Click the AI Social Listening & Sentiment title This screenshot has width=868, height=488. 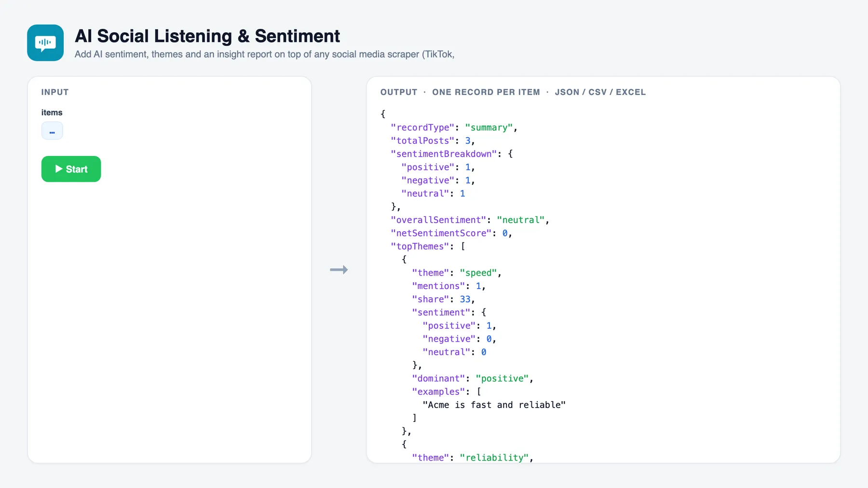point(207,36)
